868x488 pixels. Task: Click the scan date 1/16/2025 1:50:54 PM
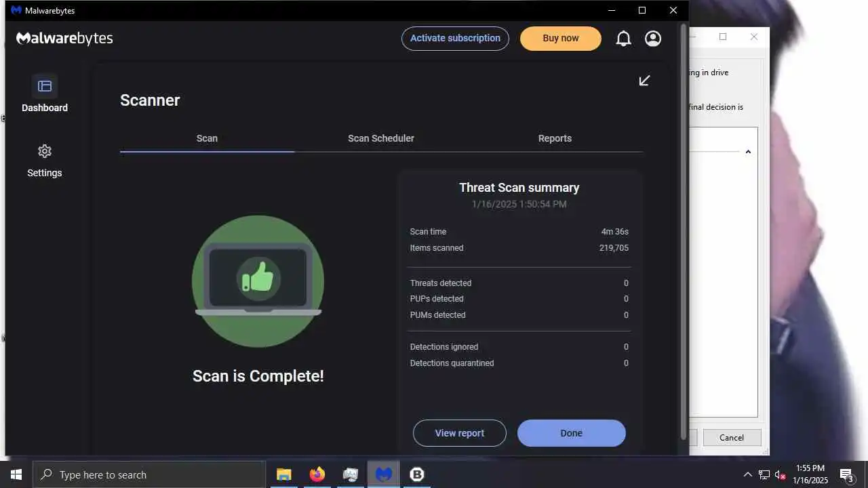point(519,204)
